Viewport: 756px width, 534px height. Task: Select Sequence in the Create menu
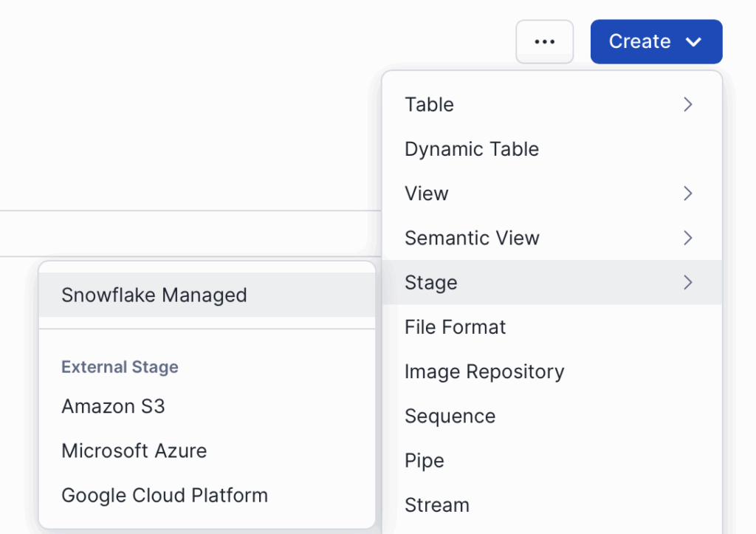[450, 416]
